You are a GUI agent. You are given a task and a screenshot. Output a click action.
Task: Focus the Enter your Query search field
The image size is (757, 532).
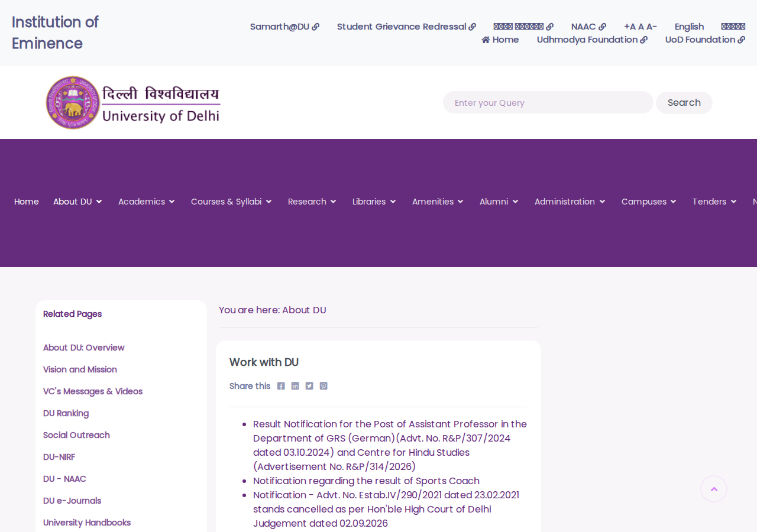[548, 102]
